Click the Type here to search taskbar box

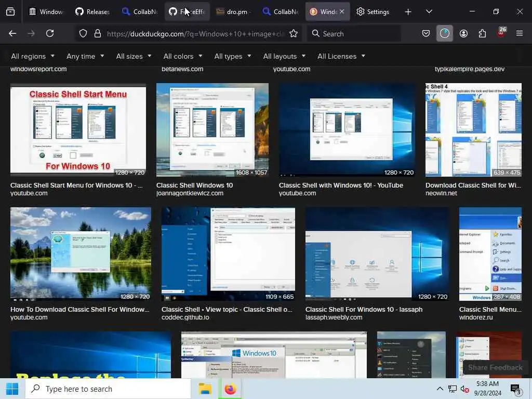pos(108,389)
